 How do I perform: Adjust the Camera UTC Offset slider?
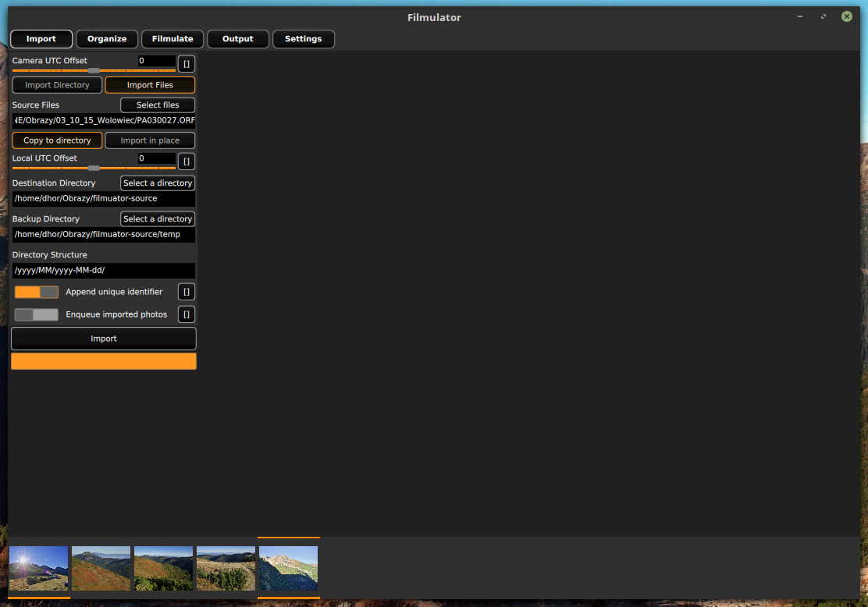tap(94, 71)
